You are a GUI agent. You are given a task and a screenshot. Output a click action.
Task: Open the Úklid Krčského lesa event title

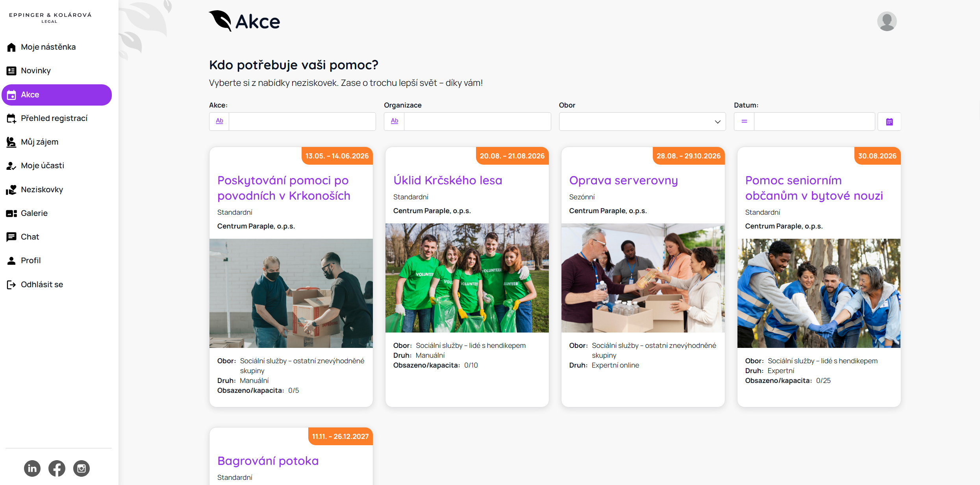click(448, 180)
